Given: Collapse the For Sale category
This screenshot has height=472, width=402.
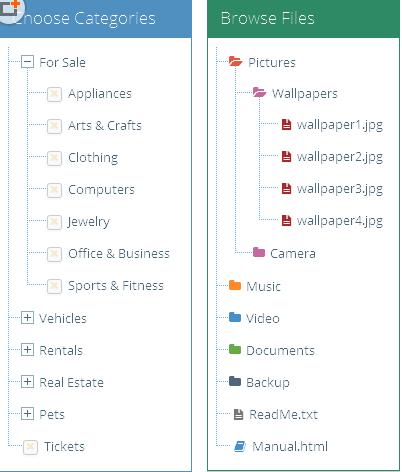Looking at the screenshot, I should (x=27, y=62).
